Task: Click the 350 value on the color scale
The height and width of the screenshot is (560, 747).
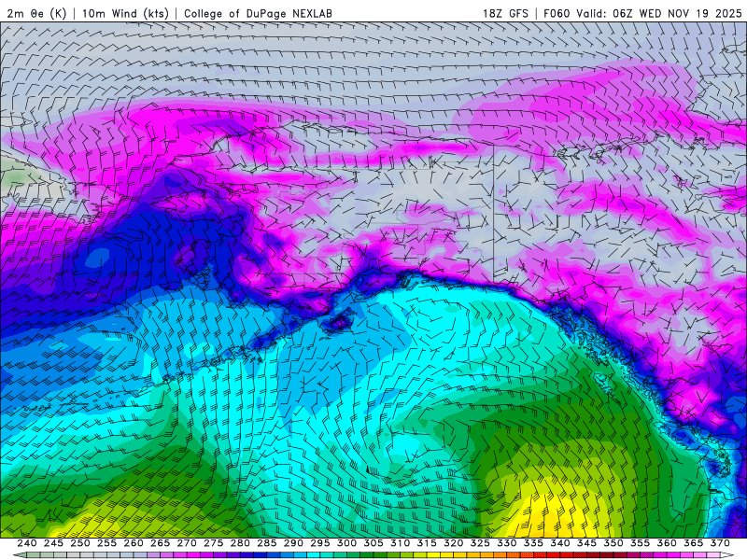Action: [613, 543]
